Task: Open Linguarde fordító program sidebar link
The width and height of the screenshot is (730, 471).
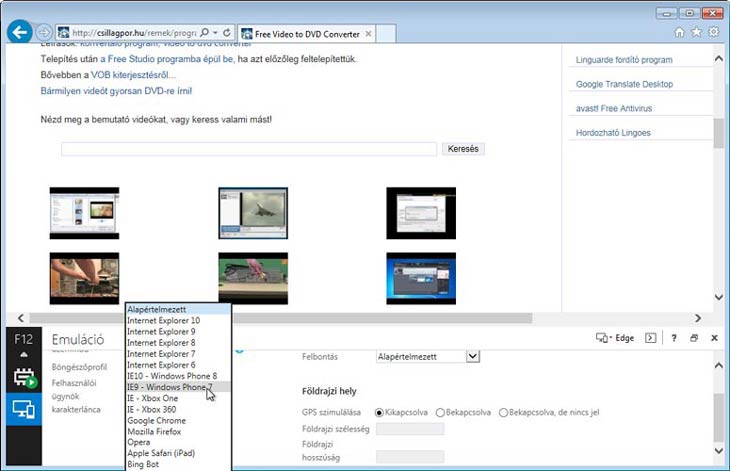Action: 624,60
